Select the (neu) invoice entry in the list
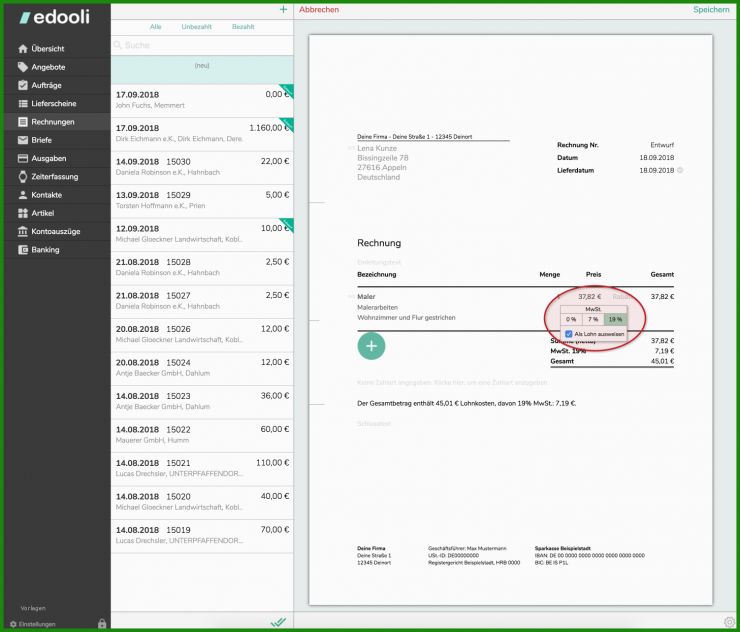The image size is (740, 632). click(x=202, y=70)
